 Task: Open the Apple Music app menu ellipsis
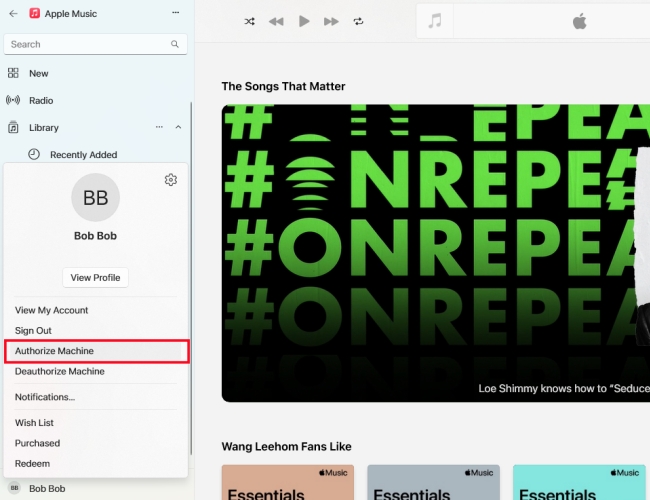pos(176,13)
